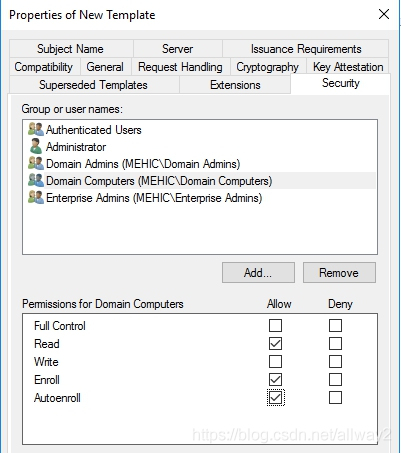Select Enterprise Admins entry in the list
The width and height of the screenshot is (401, 453).
click(x=154, y=198)
